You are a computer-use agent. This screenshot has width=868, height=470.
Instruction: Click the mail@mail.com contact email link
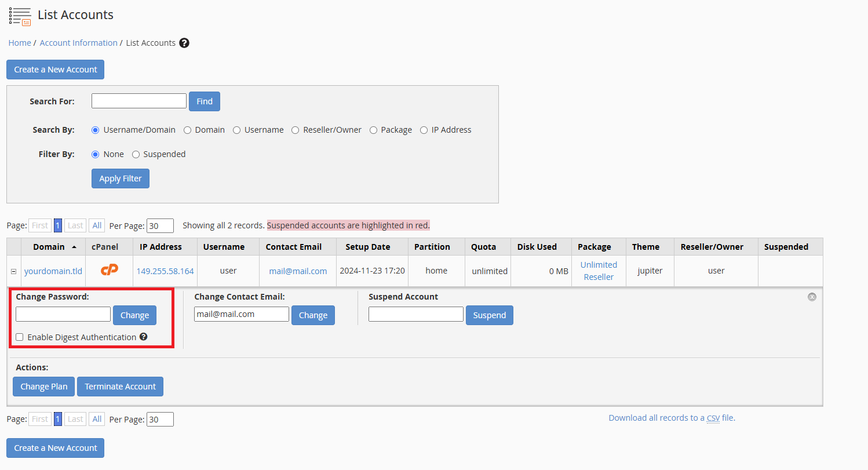coord(298,271)
